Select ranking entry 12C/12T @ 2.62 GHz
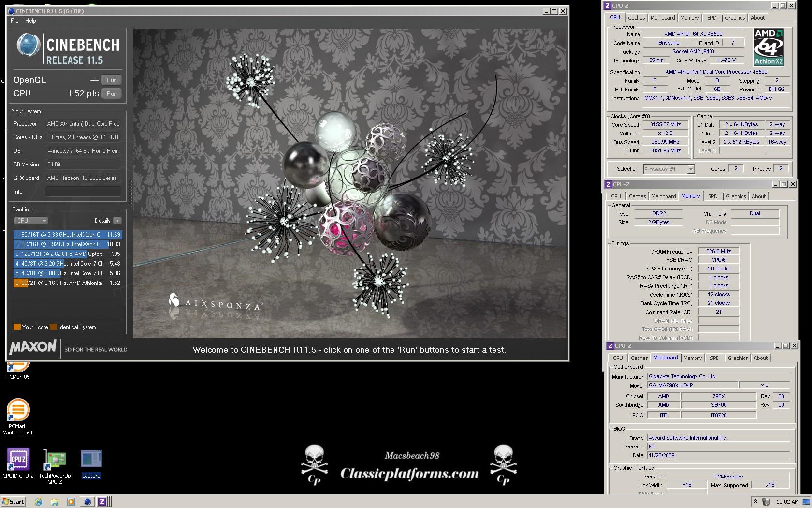The image size is (812, 508). pyautogui.click(x=68, y=254)
